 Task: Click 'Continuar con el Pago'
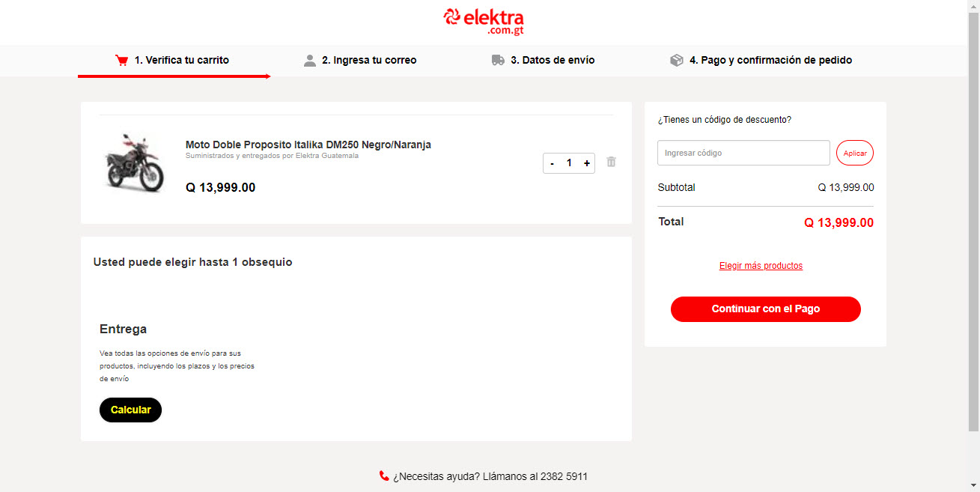pyautogui.click(x=766, y=309)
